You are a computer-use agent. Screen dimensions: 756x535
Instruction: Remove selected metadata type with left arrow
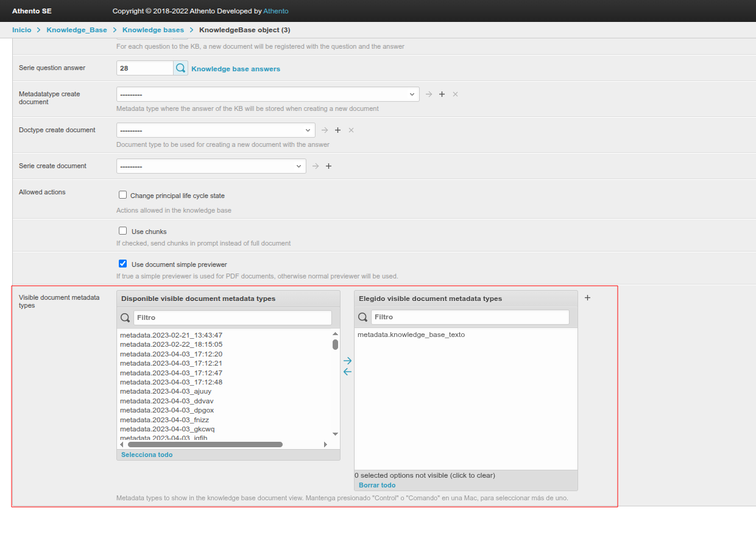(347, 372)
